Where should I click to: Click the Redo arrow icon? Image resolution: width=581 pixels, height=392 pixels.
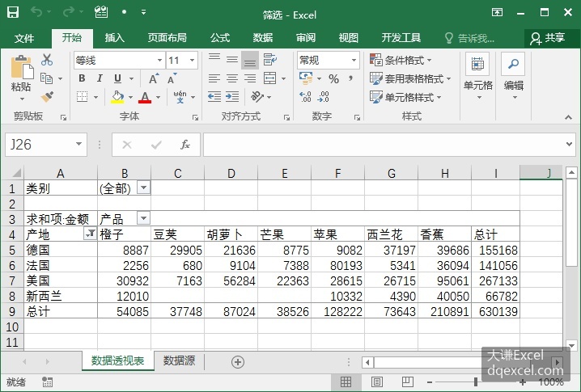pyautogui.click(x=68, y=13)
